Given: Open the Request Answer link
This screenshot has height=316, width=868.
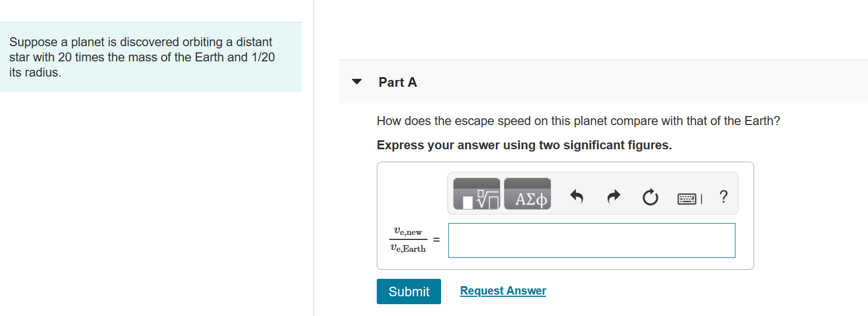Looking at the screenshot, I should tap(503, 291).
